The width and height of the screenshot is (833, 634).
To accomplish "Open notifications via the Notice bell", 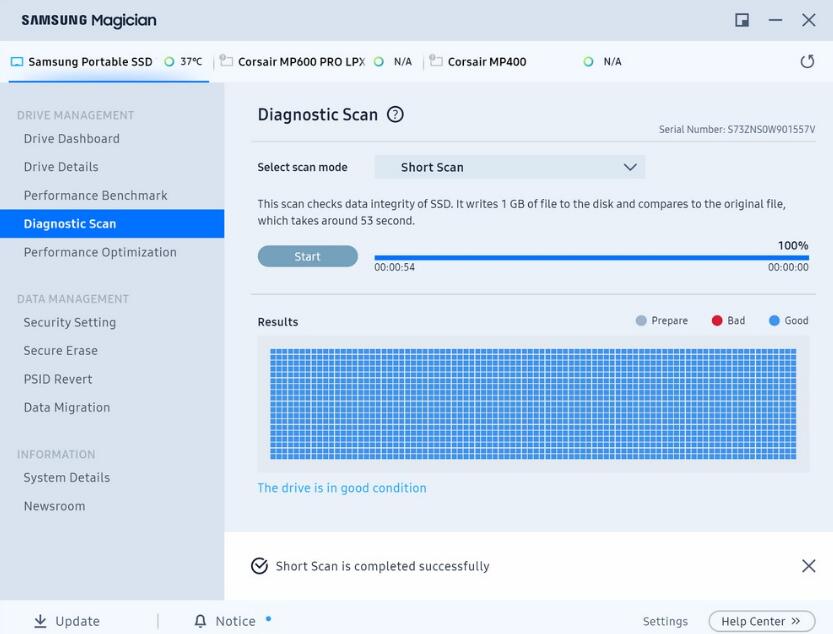I will pyautogui.click(x=200, y=621).
